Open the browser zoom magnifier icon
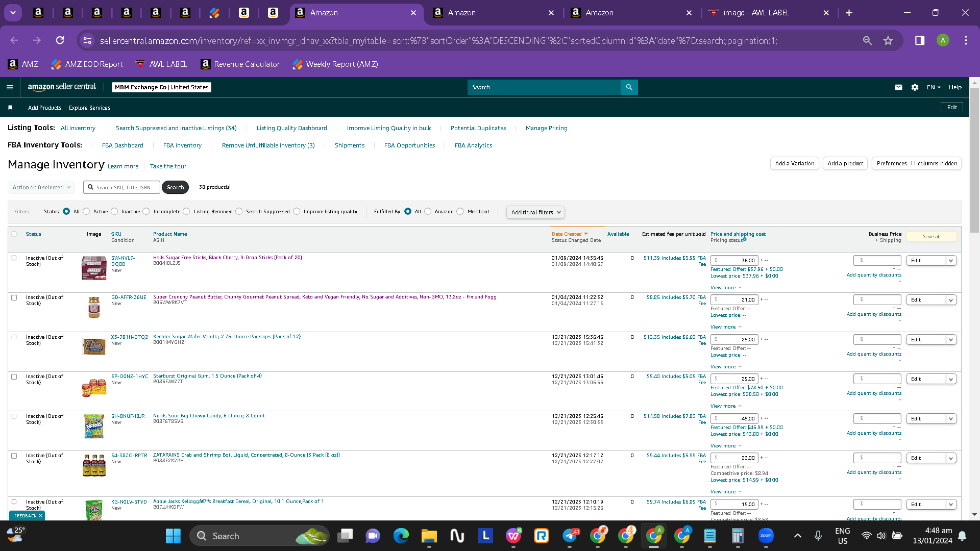This screenshot has width=980, height=551. pyautogui.click(x=867, y=40)
